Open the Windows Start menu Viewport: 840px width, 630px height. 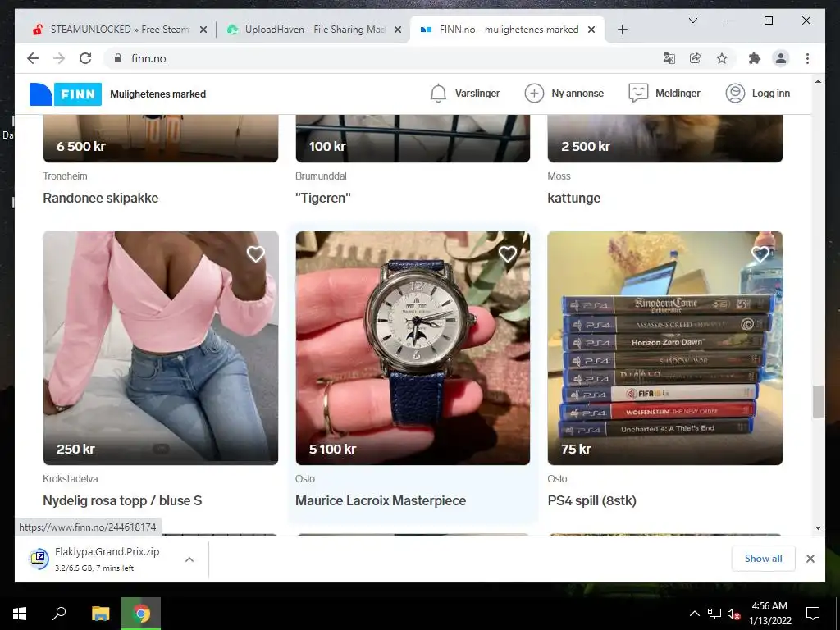pyautogui.click(x=20, y=614)
